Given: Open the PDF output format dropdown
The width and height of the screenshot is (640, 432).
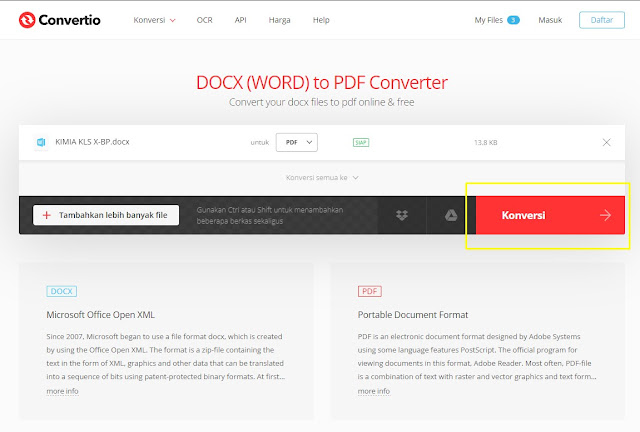Looking at the screenshot, I should tap(297, 143).
